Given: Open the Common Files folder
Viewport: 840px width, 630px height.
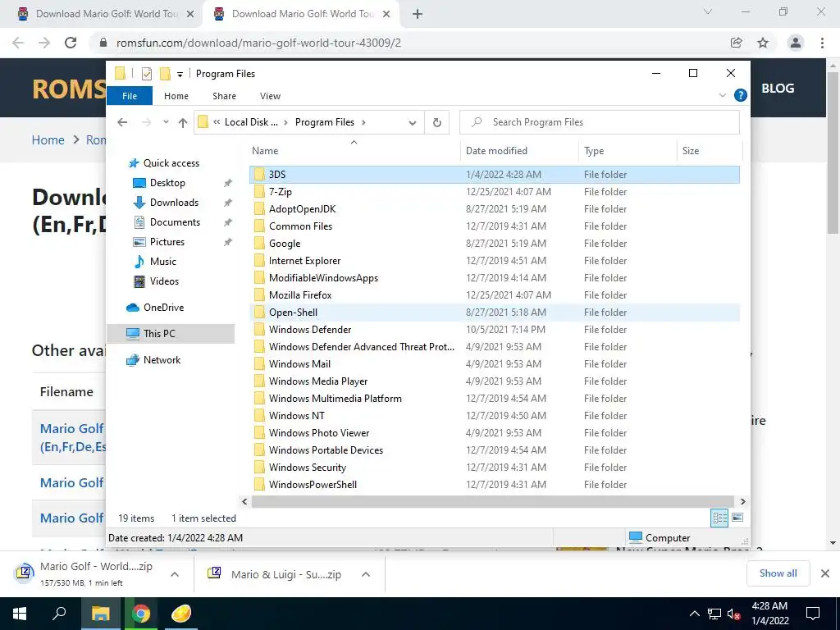Looking at the screenshot, I should 494,226.
